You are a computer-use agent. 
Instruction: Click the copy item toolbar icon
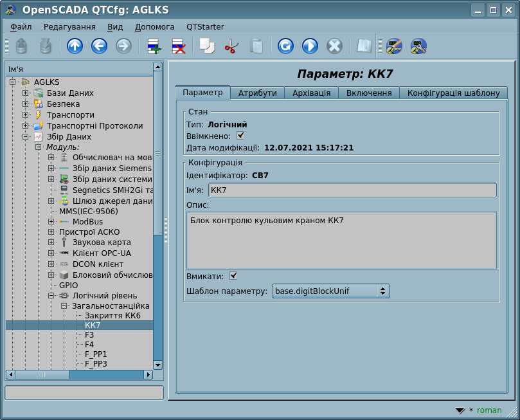(x=206, y=46)
